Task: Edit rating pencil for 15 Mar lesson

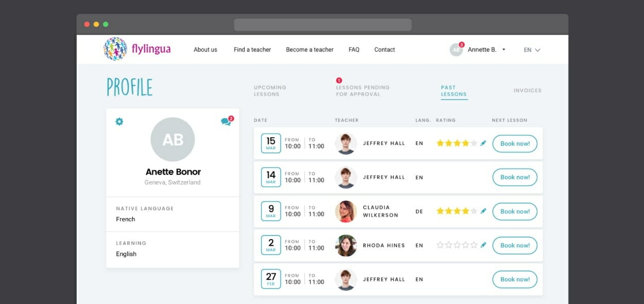Action: pyautogui.click(x=483, y=144)
